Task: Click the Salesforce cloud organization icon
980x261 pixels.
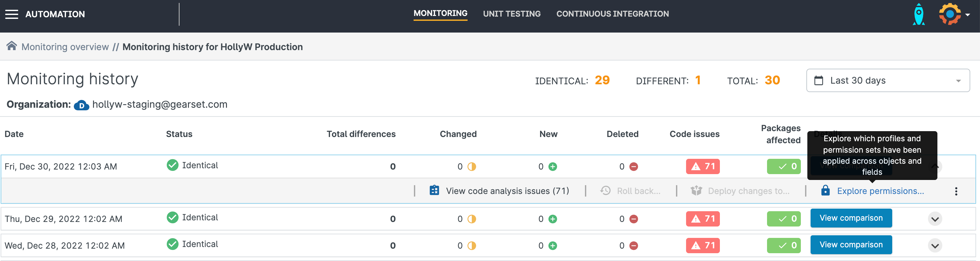Action: (x=81, y=105)
